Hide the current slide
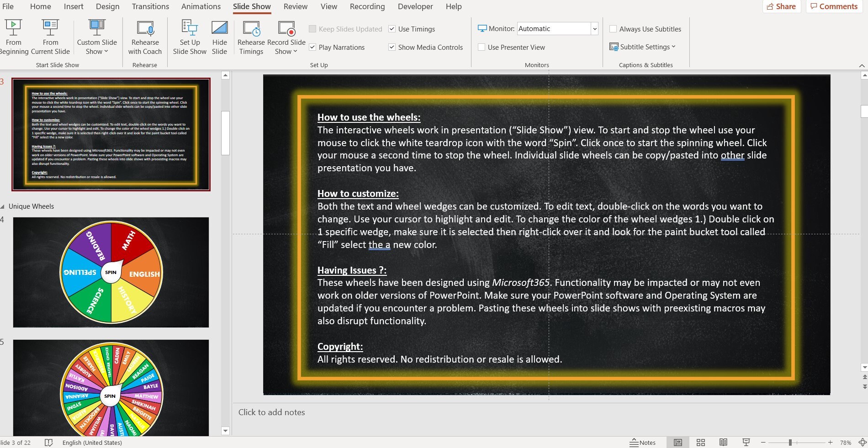868x448 pixels. point(220,37)
